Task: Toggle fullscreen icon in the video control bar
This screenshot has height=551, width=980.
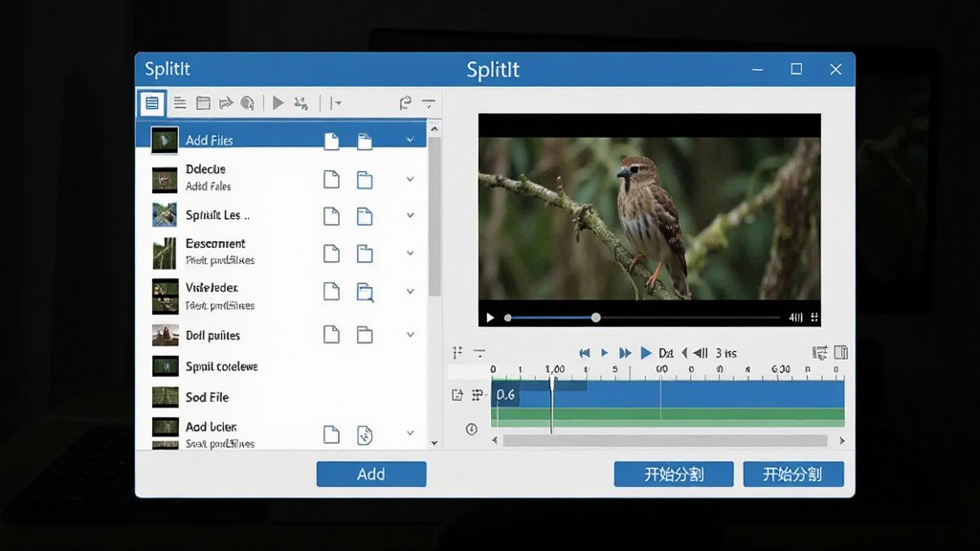Action: pos(814,318)
